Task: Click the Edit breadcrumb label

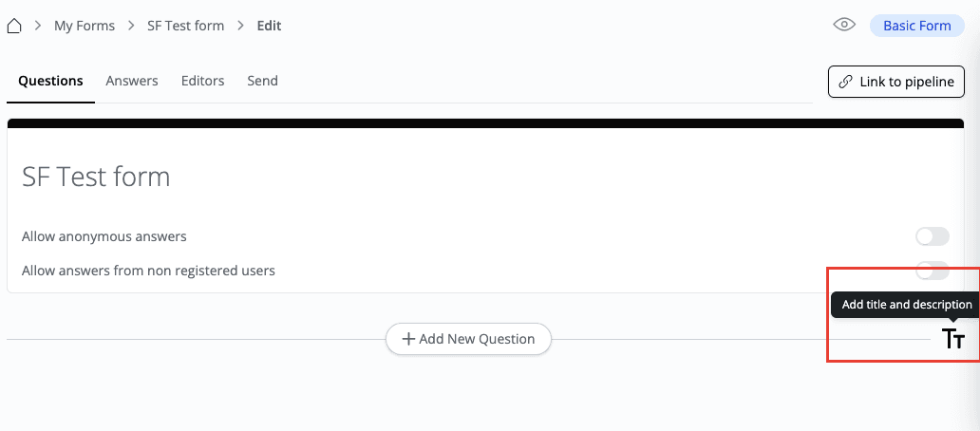Action: tap(269, 26)
